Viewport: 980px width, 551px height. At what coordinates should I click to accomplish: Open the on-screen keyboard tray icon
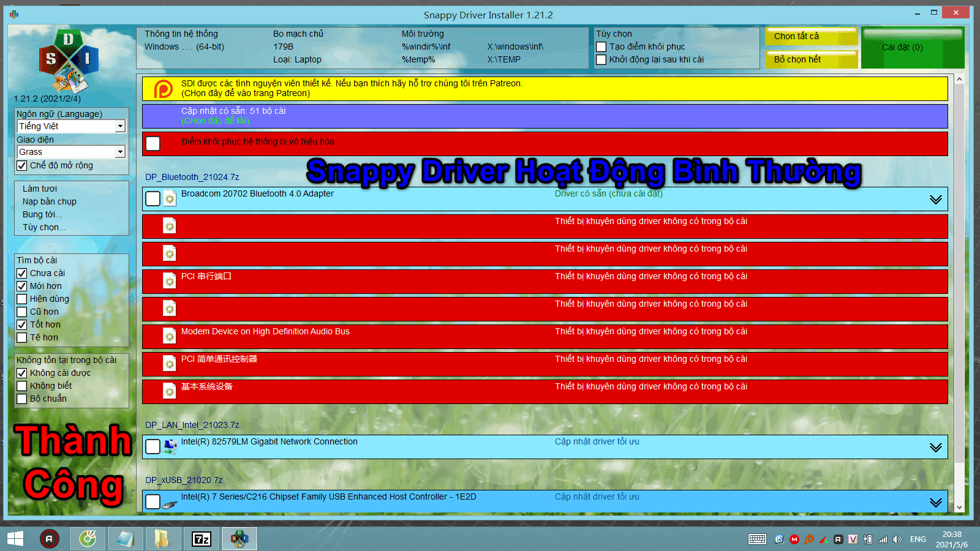point(757,539)
